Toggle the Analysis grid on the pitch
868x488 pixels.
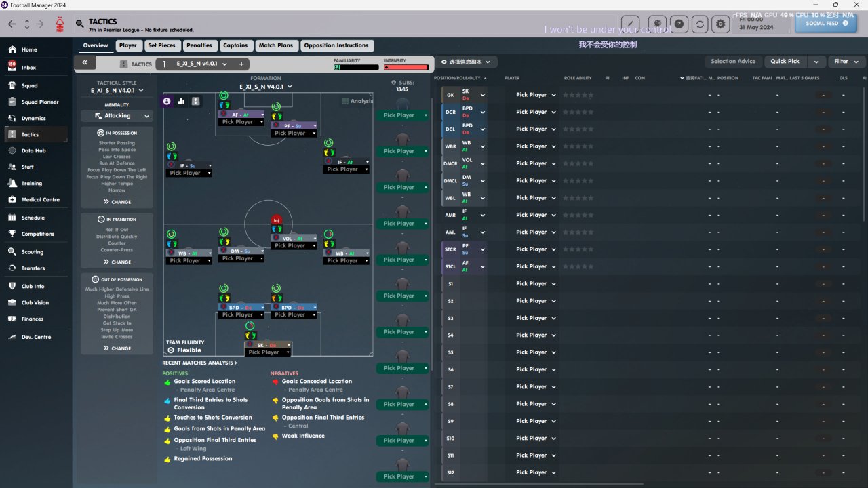click(x=357, y=101)
